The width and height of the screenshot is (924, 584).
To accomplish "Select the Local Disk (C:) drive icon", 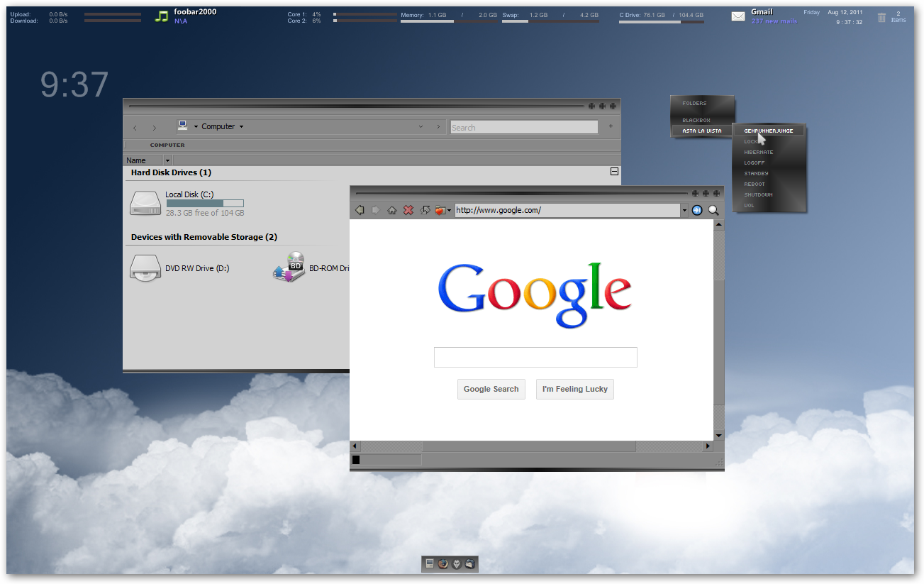I will (145, 203).
